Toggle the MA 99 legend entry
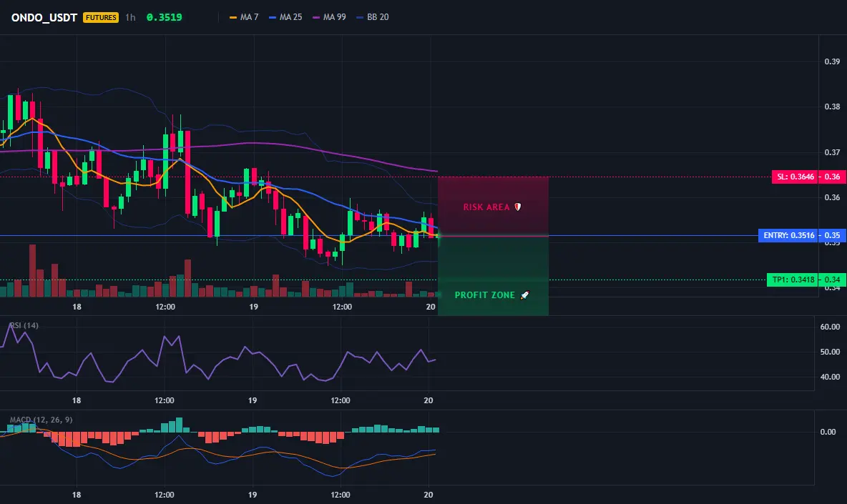 click(x=329, y=17)
